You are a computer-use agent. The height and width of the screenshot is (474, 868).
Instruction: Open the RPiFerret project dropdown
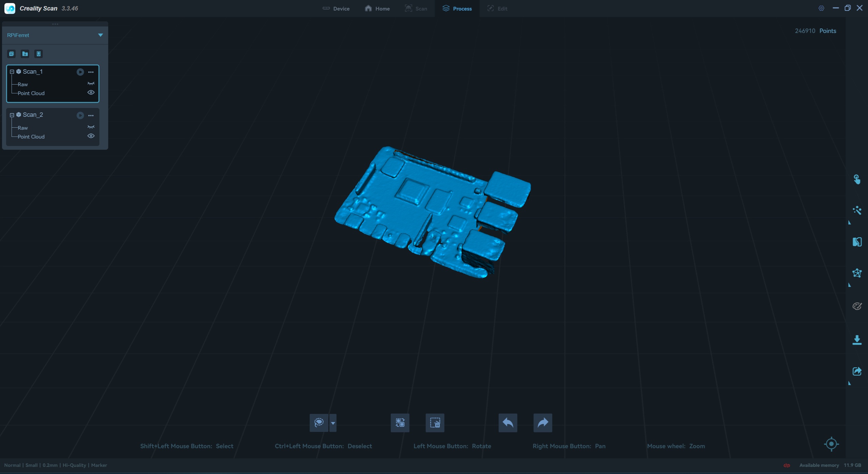pos(100,35)
